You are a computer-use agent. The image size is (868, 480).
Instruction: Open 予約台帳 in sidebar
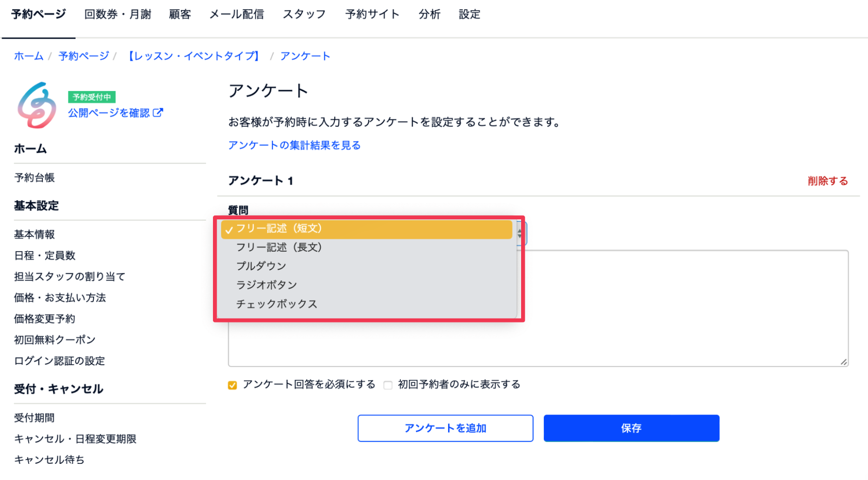(34, 178)
